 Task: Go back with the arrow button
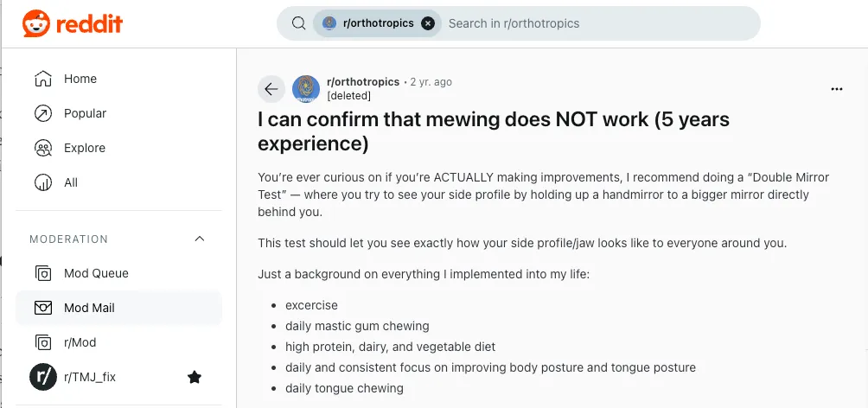271,88
